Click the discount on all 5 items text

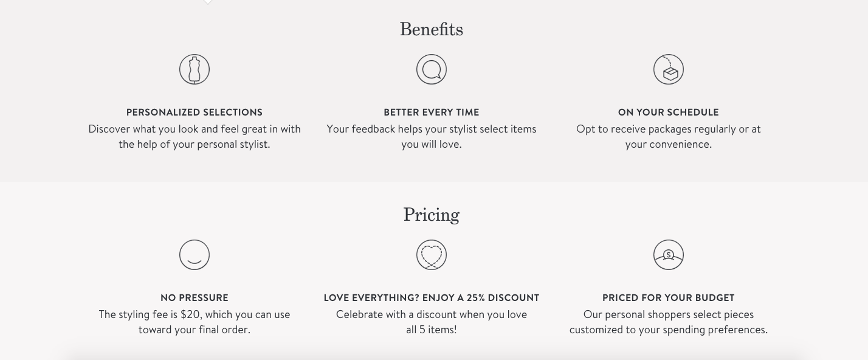tap(432, 322)
